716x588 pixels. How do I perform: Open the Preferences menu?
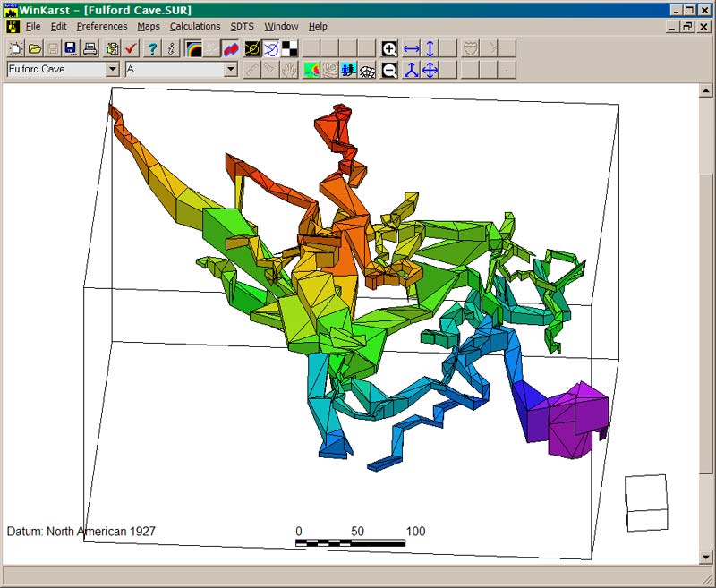pyautogui.click(x=102, y=27)
